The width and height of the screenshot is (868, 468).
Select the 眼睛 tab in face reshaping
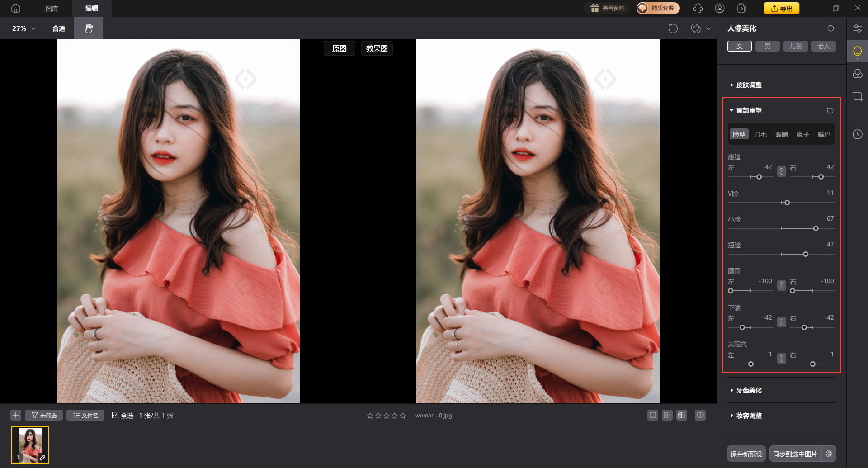point(781,134)
